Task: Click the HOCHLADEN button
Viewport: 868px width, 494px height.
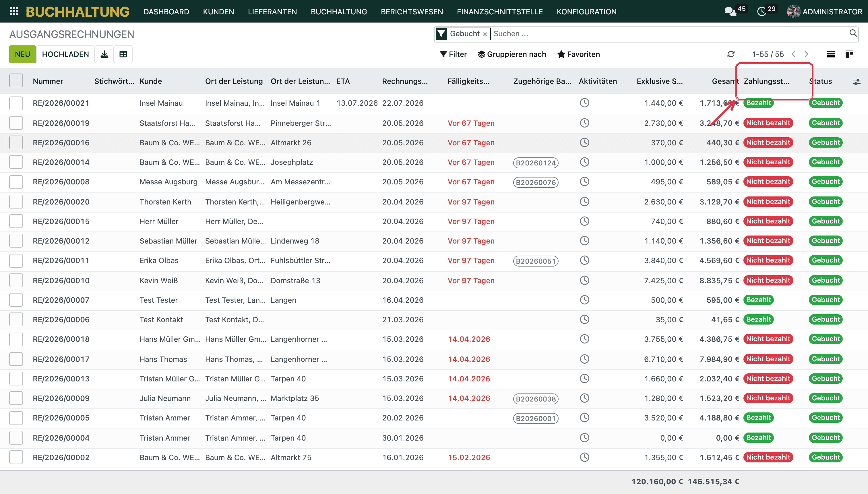Action: [x=65, y=54]
